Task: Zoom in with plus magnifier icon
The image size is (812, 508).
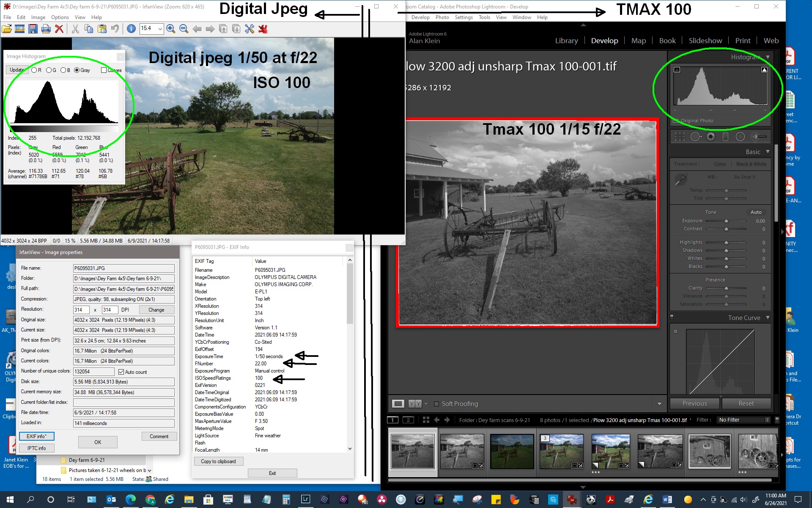Action: (171, 29)
